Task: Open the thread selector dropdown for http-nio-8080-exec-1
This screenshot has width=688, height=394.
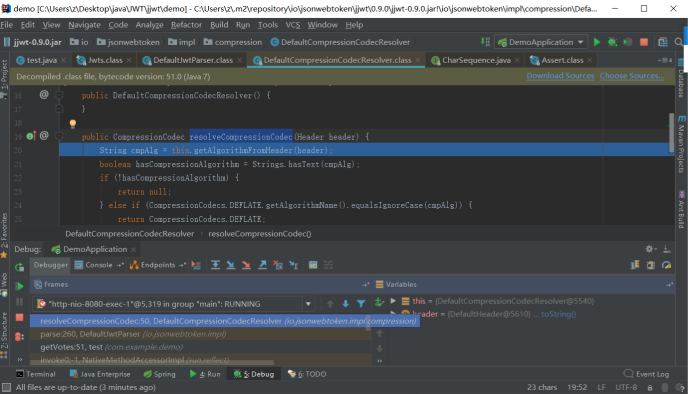Action: click(308, 304)
